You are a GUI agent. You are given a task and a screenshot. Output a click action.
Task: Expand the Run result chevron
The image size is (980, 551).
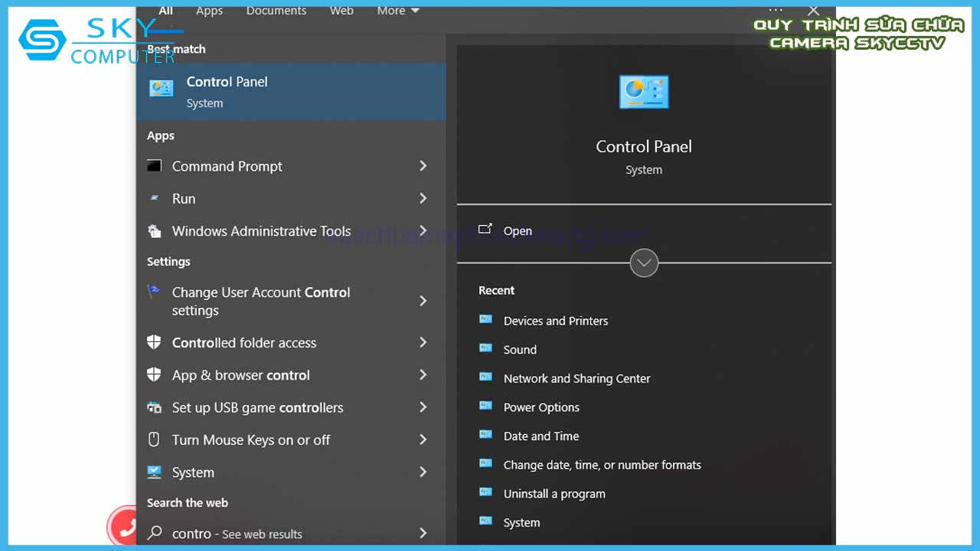tap(423, 198)
